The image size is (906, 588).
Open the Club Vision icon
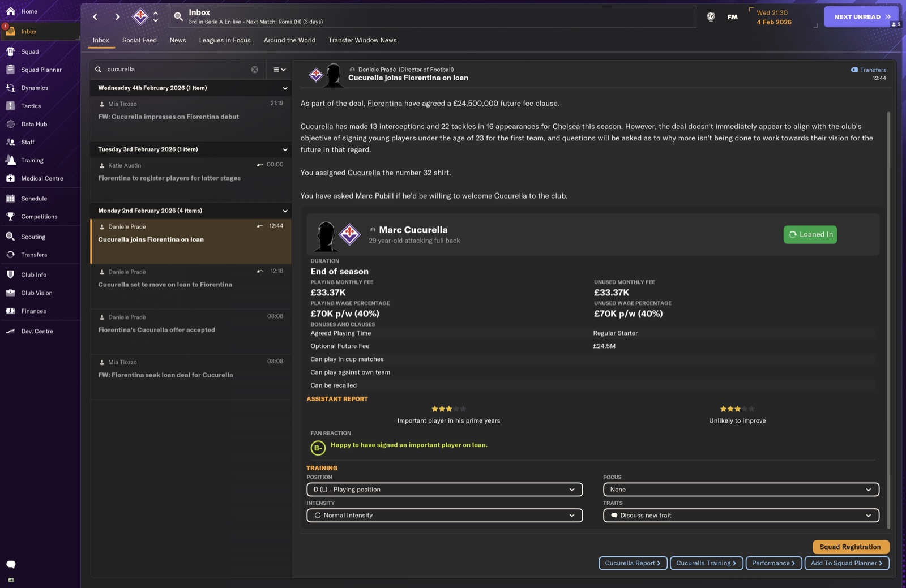(x=10, y=293)
